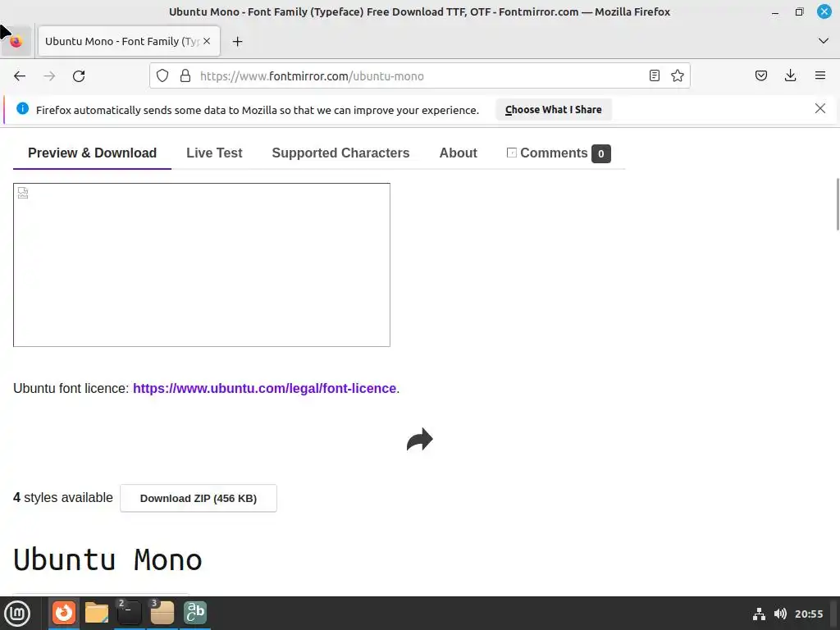Open the volume control tray icon
The width and height of the screenshot is (840, 630).
(780, 614)
